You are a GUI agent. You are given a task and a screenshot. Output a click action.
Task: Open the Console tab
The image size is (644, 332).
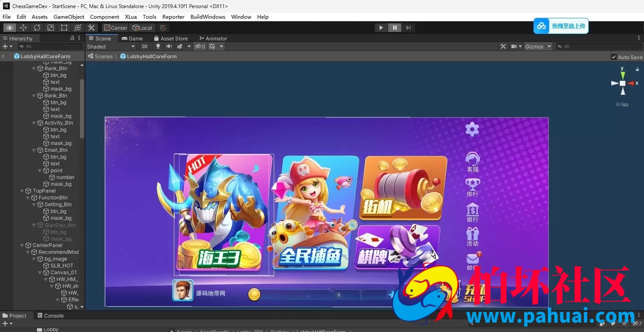pos(51,315)
